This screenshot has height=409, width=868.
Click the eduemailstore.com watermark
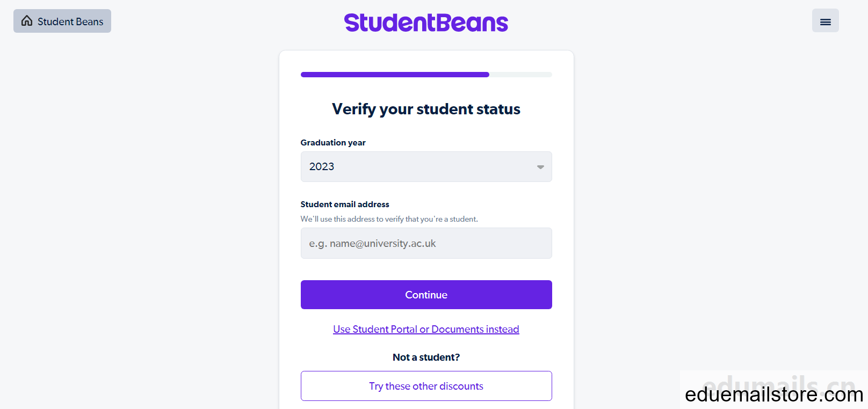pos(774,395)
